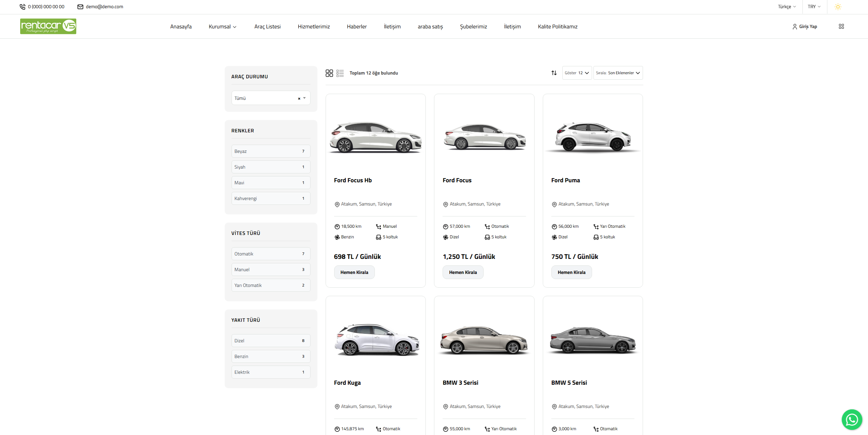Viewport: 868px width, 435px height.
Task: Toggle light/dark theme sun icon
Action: [838, 7]
